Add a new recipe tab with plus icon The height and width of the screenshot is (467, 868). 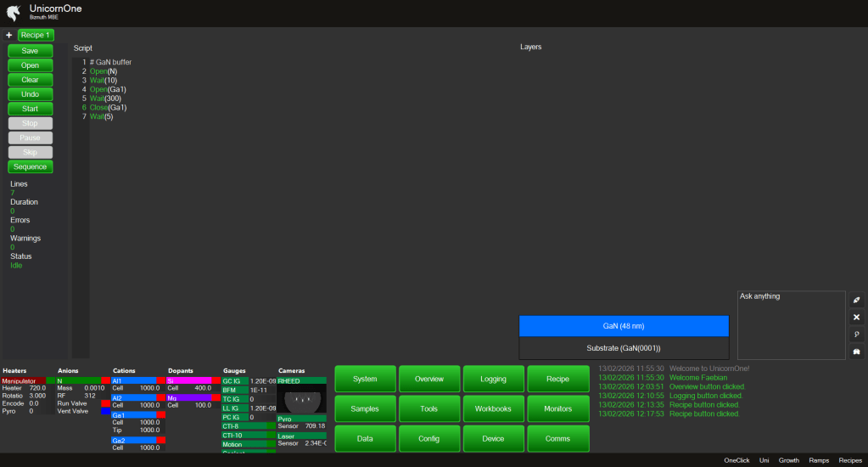coord(8,36)
